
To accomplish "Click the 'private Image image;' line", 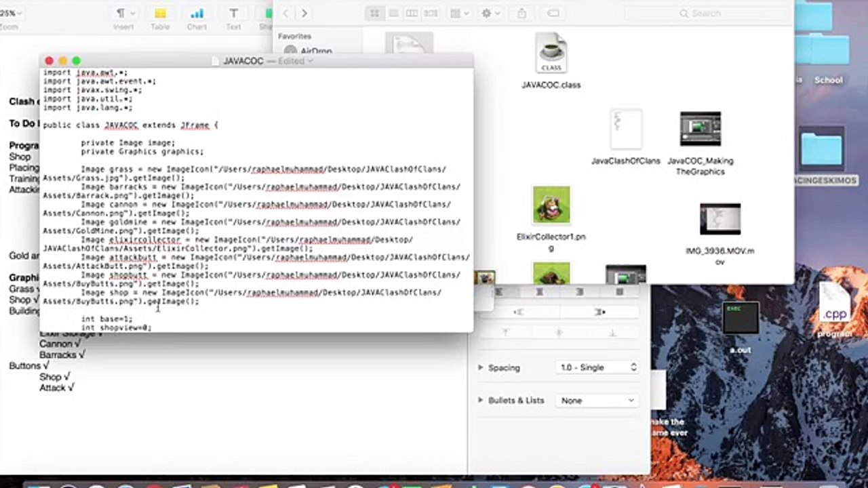I will [x=128, y=143].
